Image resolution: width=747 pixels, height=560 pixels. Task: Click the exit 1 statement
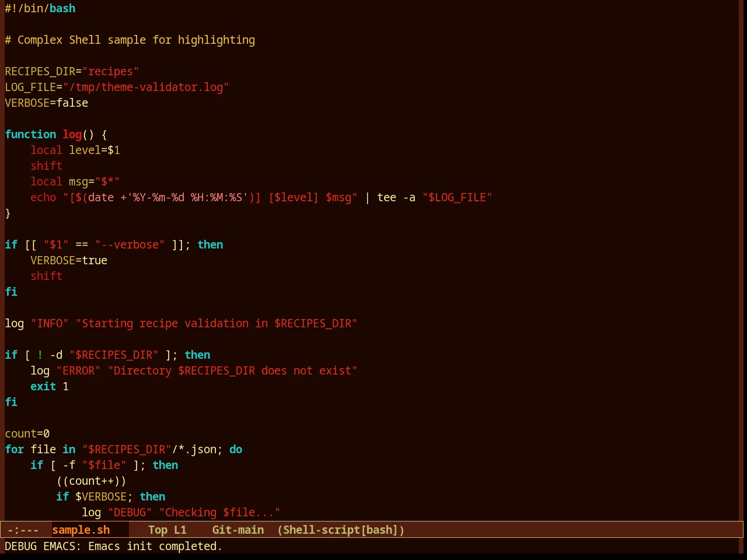click(x=50, y=386)
